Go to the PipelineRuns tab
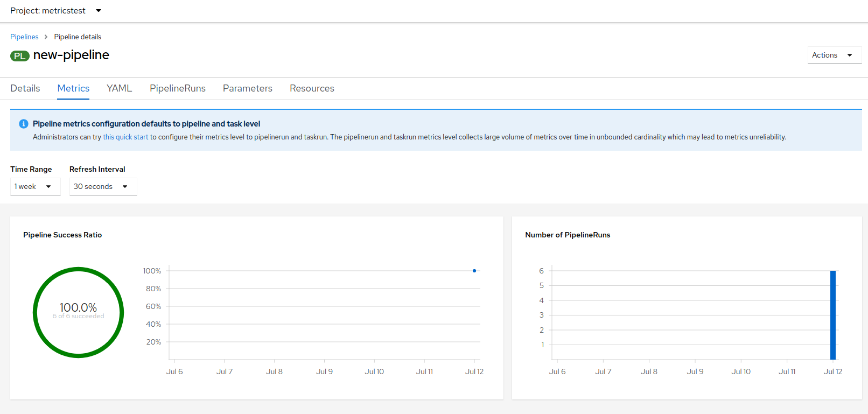The height and width of the screenshot is (414, 868). 178,88
